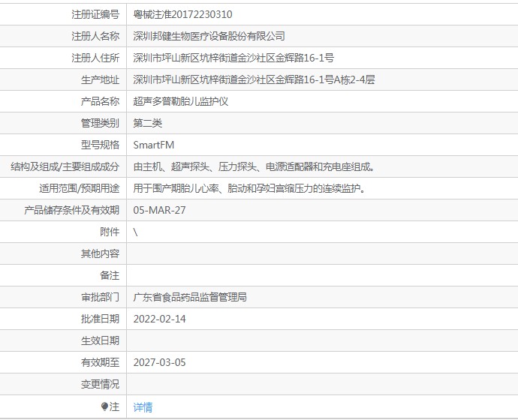The width and height of the screenshot is (518, 420).
Task: Click approval department 广东省食品药品监督管理局
Action: click(x=190, y=297)
